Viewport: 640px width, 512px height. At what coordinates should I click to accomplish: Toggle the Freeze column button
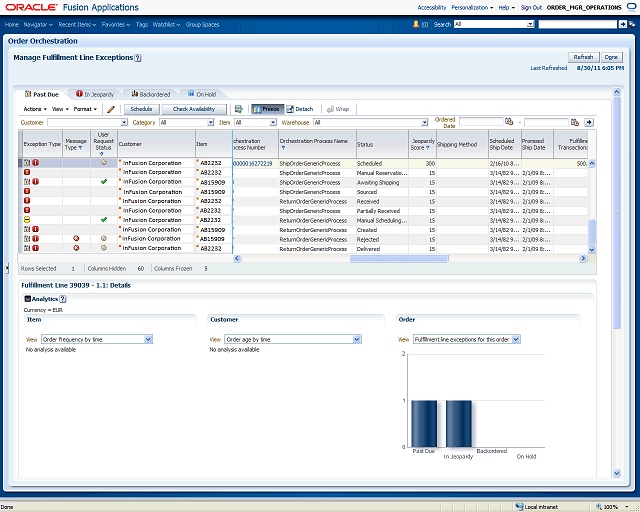[x=265, y=109]
